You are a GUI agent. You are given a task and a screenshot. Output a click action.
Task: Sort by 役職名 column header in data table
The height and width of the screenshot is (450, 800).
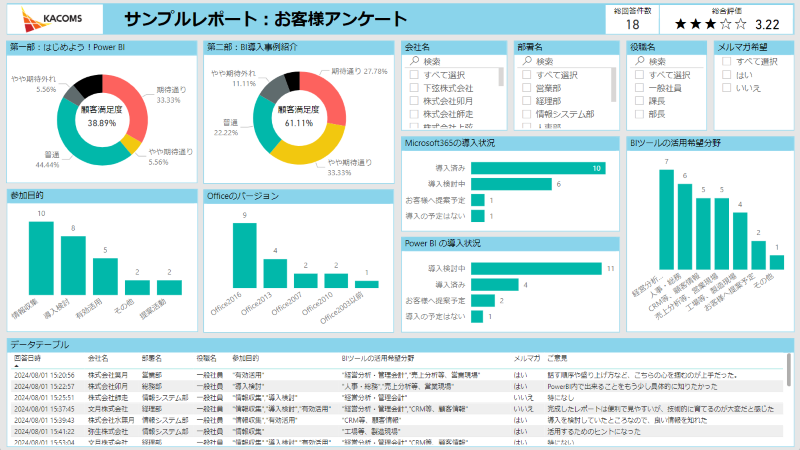point(207,359)
